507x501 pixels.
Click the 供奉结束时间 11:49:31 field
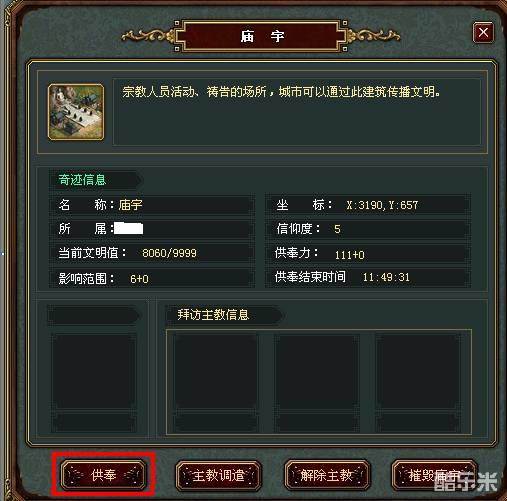(368, 277)
